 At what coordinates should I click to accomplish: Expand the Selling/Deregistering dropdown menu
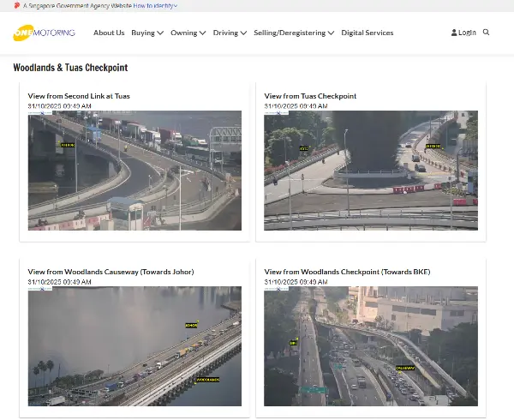(x=294, y=33)
